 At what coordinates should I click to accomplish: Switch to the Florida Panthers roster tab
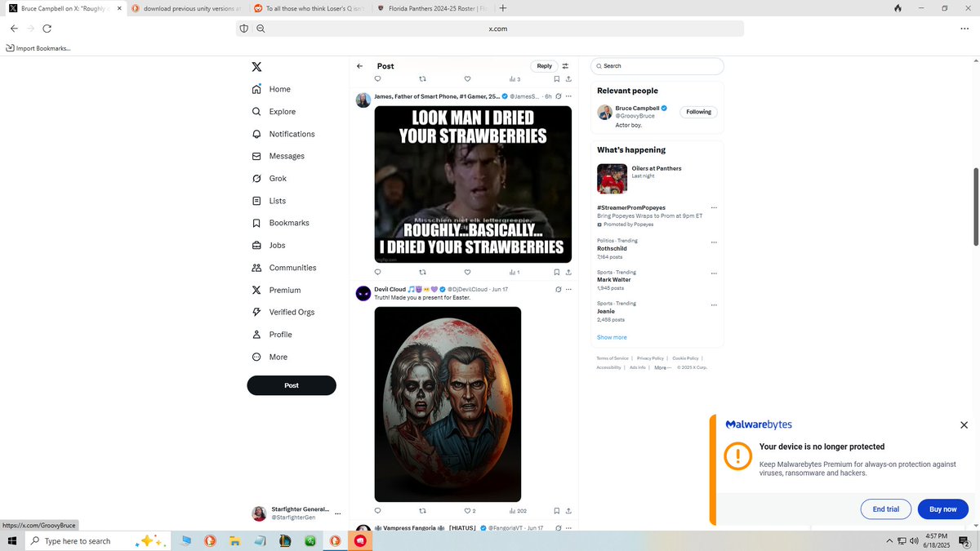[x=425, y=9]
